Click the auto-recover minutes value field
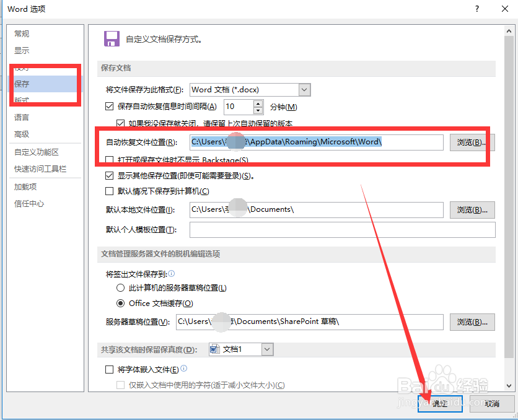Viewport: 518px width, 420px height. click(239, 107)
